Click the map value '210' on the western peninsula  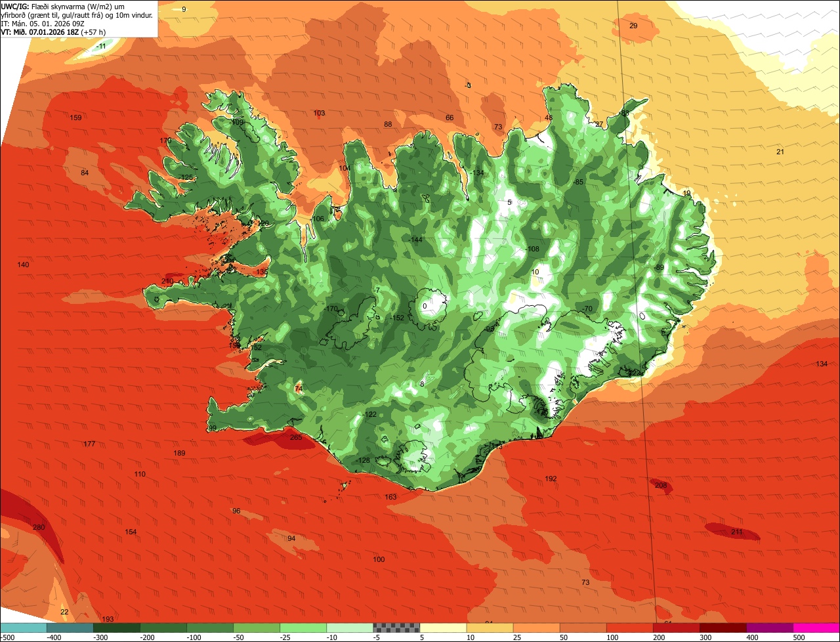pos(167,282)
